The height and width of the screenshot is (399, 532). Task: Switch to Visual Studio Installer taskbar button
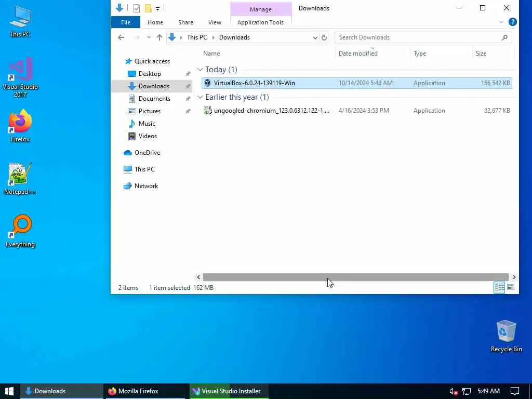click(x=229, y=391)
